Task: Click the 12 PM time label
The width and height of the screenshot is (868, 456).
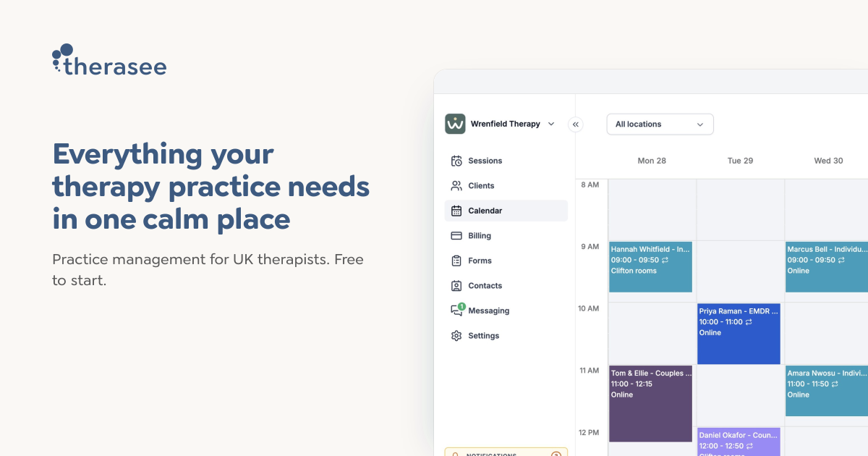Action: [x=589, y=433]
